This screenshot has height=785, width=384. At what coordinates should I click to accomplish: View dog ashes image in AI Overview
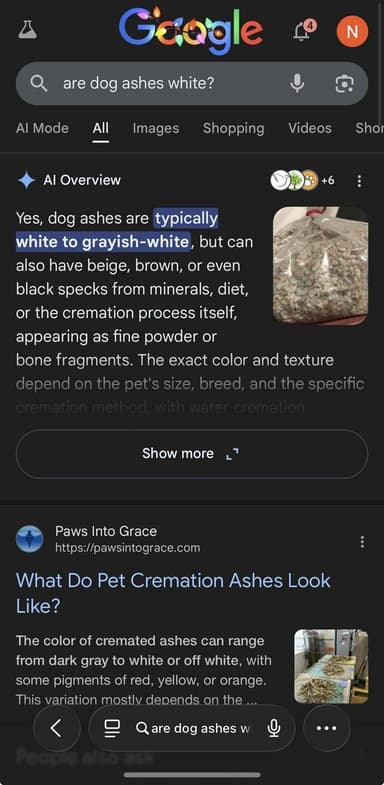point(320,265)
